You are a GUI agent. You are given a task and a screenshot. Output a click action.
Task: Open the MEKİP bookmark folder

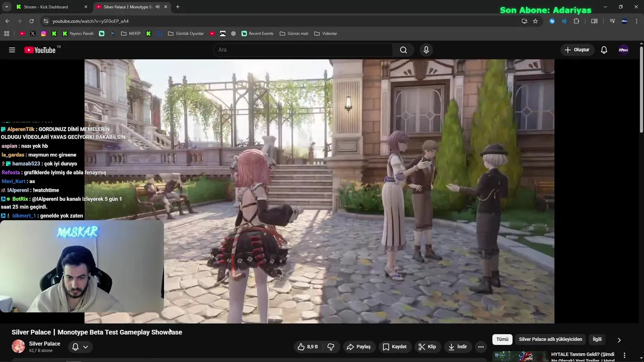coord(131,34)
